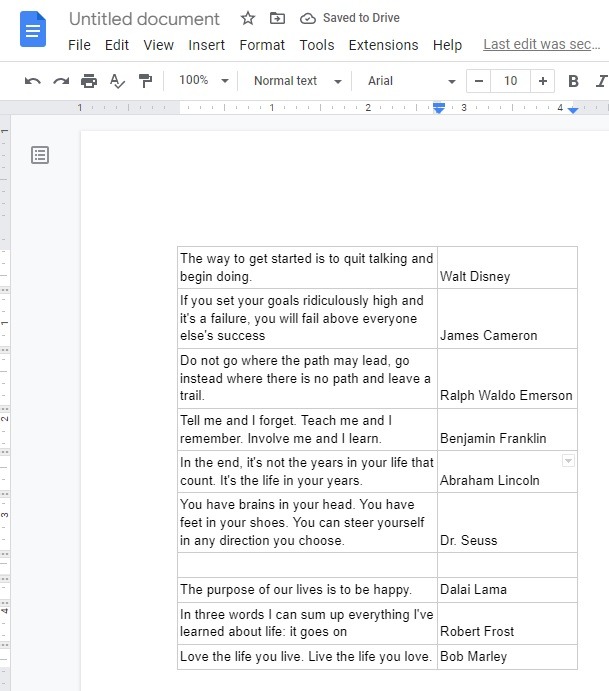Open the Help menu
Image resolution: width=609 pixels, height=691 pixels.
(x=447, y=45)
